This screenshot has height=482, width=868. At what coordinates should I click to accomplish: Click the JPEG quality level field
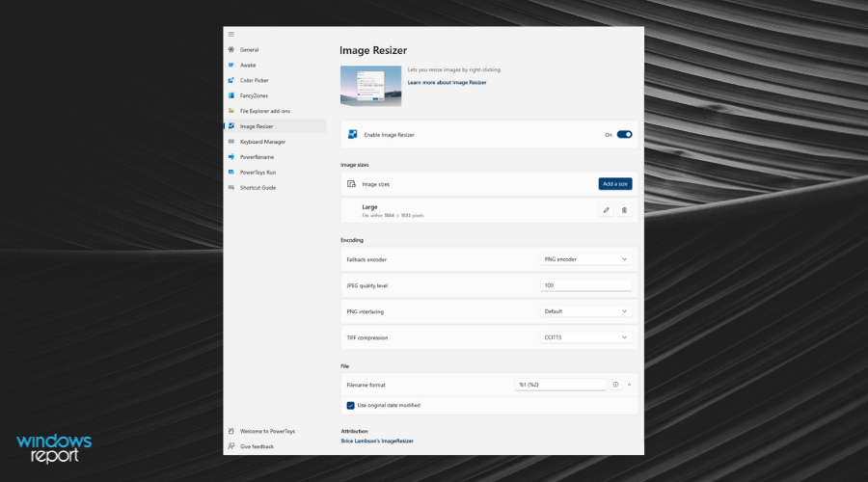tap(585, 285)
